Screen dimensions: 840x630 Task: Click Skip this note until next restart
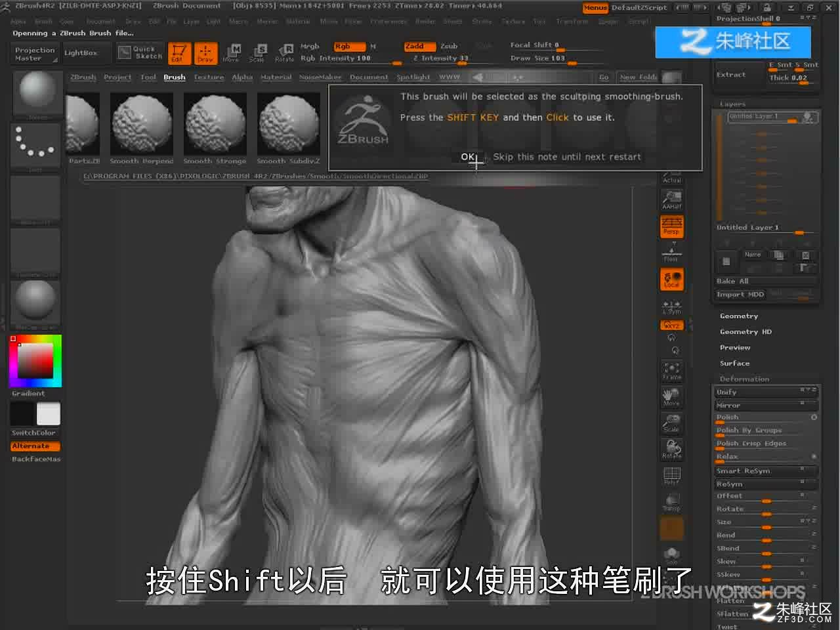pos(567,157)
